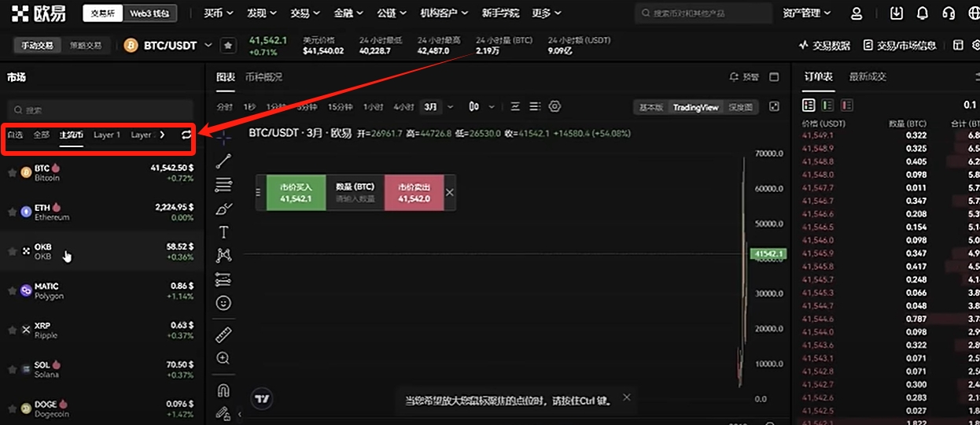Select the zoom in tool

click(223, 358)
